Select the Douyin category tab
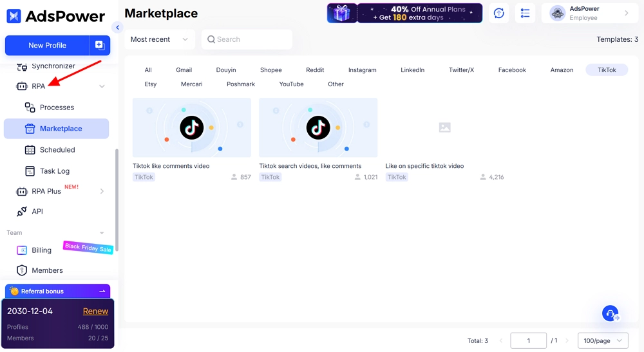 coord(226,69)
